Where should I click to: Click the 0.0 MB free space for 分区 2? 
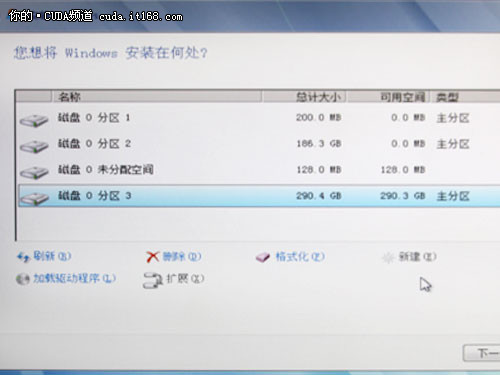408,143
